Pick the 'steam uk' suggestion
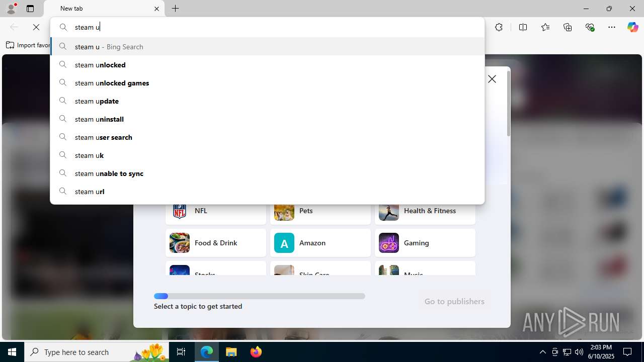Viewport: 644px width, 362px height. pyautogui.click(x=267, y=155)
